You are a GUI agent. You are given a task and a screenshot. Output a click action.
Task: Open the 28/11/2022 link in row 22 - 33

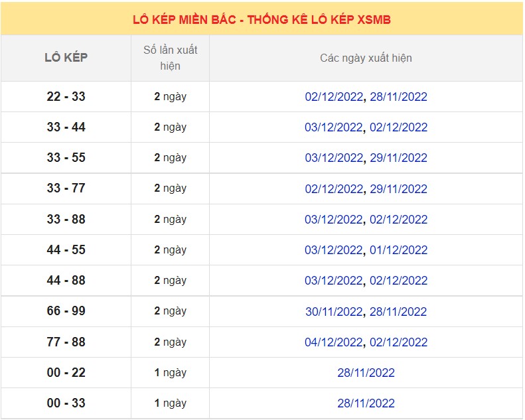pos(398,97)
